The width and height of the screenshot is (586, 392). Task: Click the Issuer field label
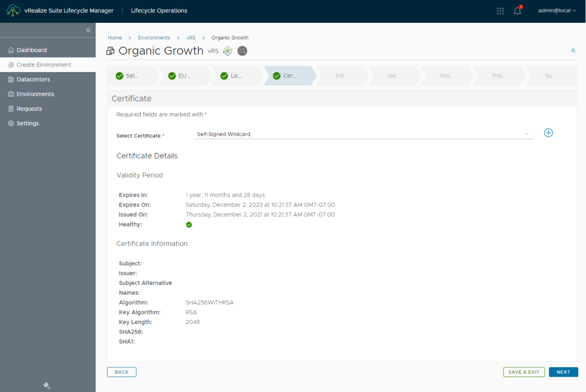pyautogui.click(x=128, y=273)
